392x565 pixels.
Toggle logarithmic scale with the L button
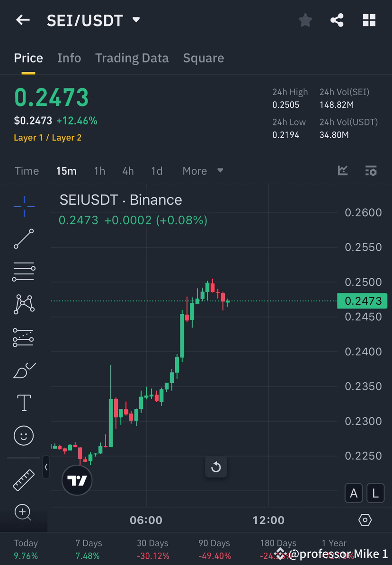click(375, 493)
